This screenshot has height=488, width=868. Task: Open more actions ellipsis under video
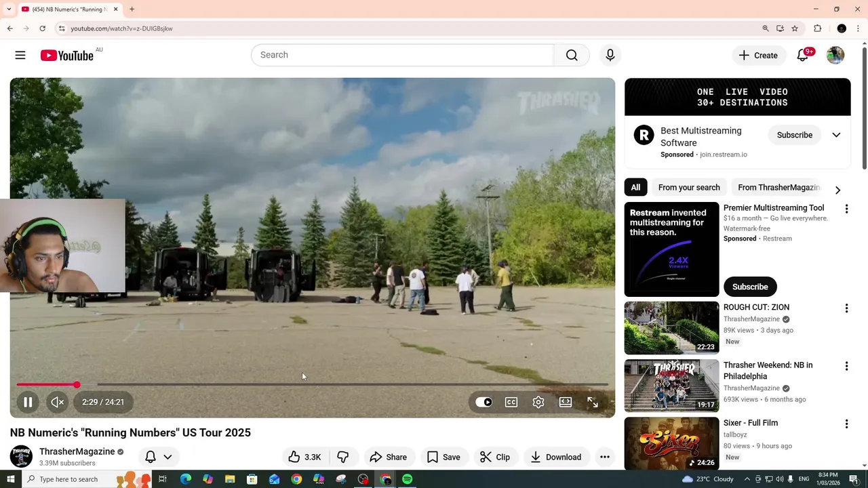tap(605, 457)
